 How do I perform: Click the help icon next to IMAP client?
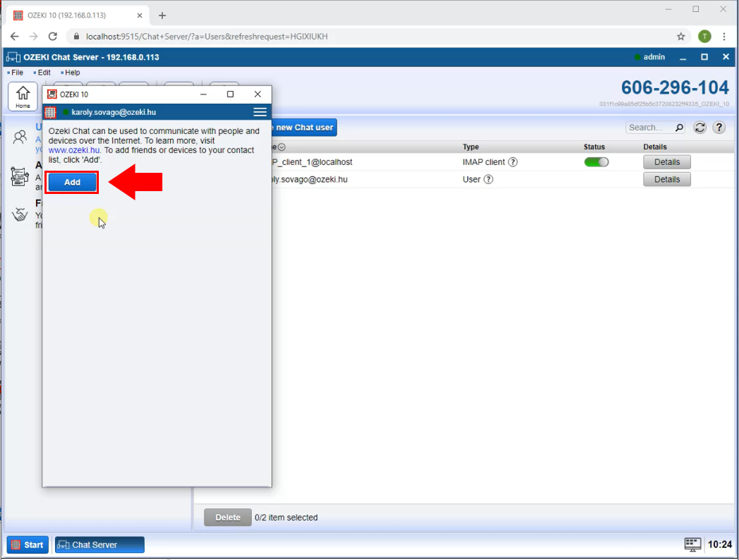[x=513, y=162]
